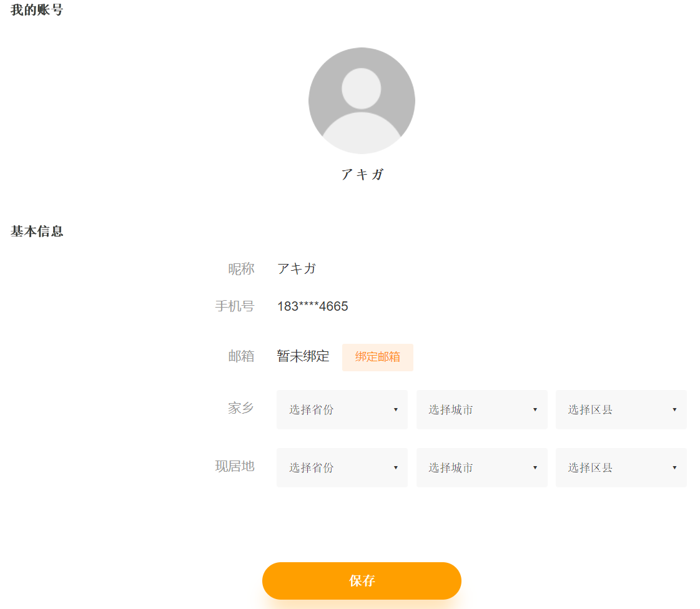Click the 暂未绑定 email status text

(x=303, y=356)
